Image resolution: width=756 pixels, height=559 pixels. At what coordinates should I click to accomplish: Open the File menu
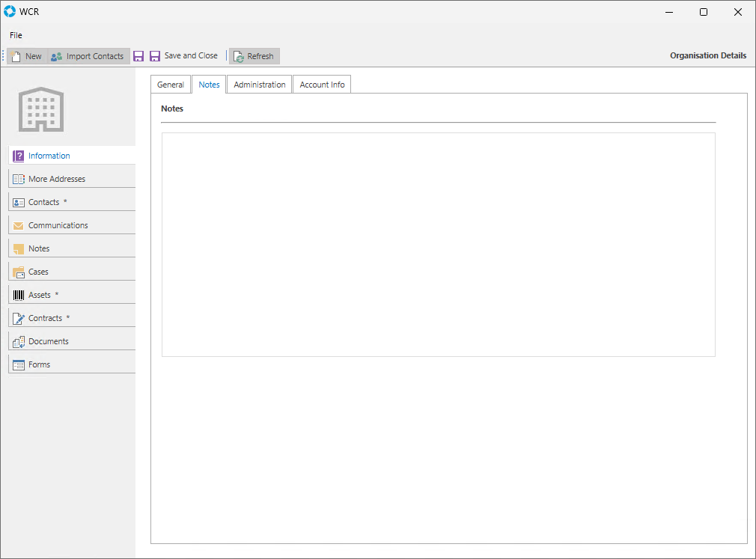(x=16, y=35)
